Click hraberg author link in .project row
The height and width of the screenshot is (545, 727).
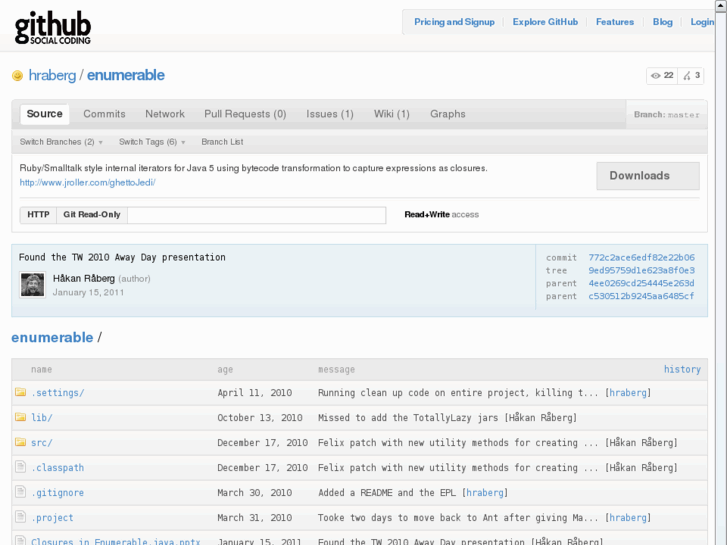click(628, 518)
